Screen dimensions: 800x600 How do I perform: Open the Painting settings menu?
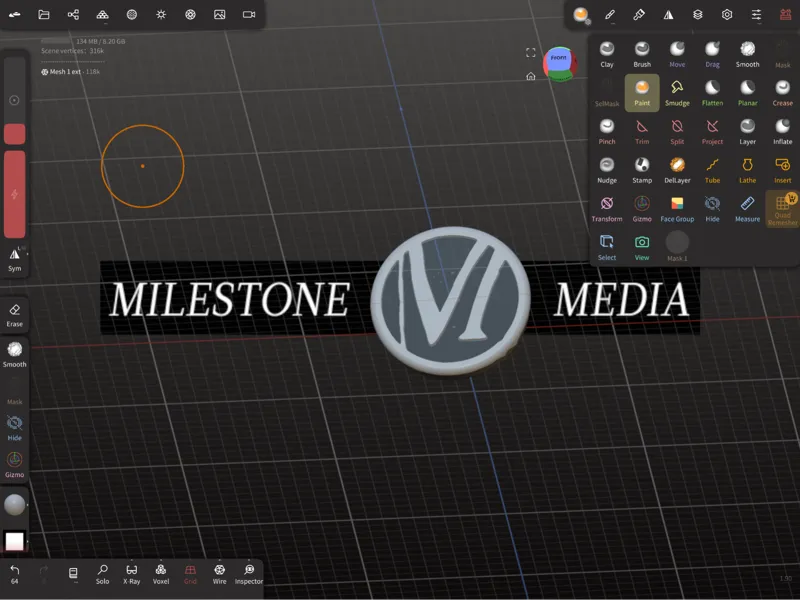[639, 15]
